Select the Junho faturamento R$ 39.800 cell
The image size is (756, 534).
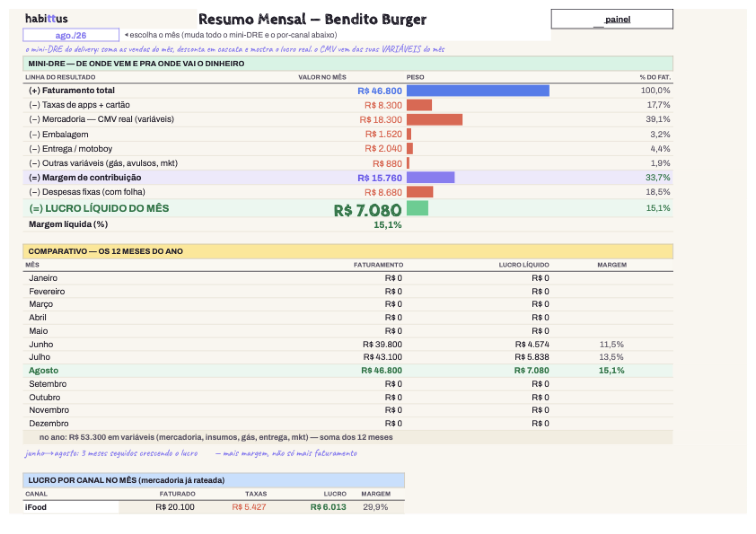pos(382,345)
